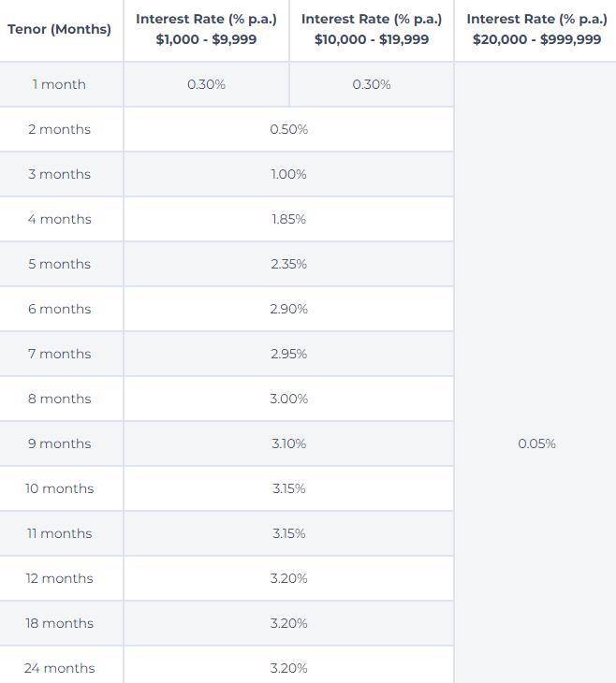Select the 0.50% rate for 2 months
Screen dimensions: 616x683
click(x=288, y=129)
